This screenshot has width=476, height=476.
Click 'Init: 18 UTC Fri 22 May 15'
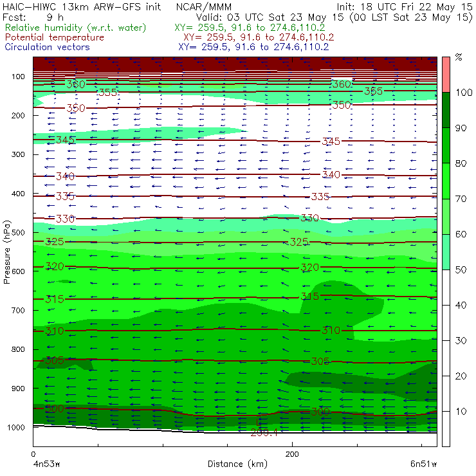405,6
